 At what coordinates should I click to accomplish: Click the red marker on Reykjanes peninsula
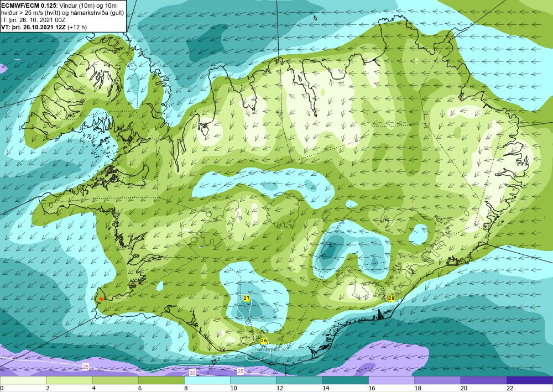click(101, 299)
